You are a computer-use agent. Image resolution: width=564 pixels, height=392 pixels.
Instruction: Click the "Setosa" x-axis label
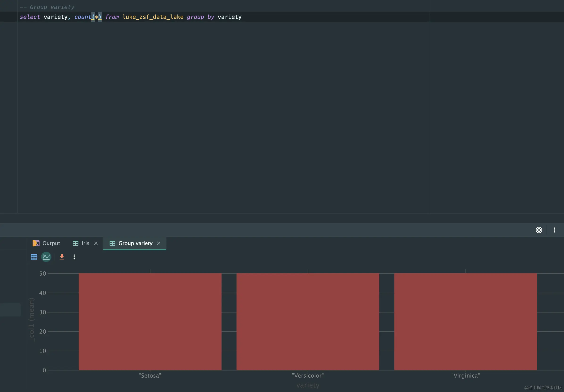click(x=150, y=375)
